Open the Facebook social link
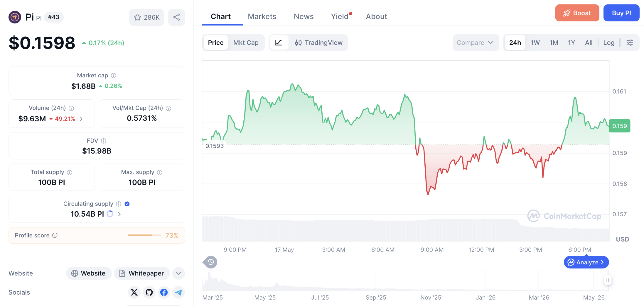Viewport: 644px width, 306px height. 164,292
